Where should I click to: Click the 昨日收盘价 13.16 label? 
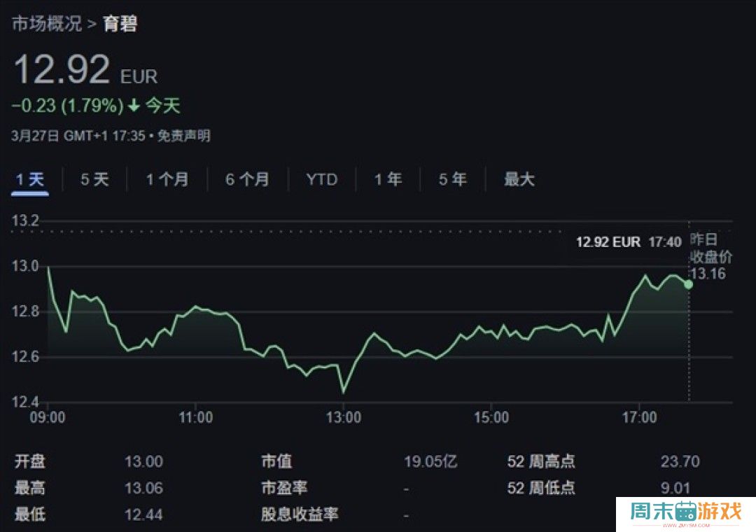pyautogui.click(x=708, y=256)
